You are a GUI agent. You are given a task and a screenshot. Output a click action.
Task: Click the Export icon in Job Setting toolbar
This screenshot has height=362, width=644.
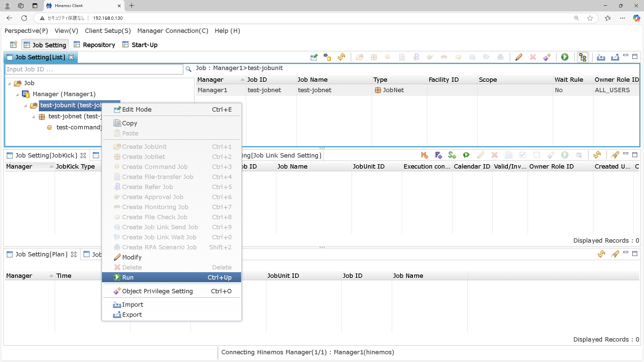(615, 57)
